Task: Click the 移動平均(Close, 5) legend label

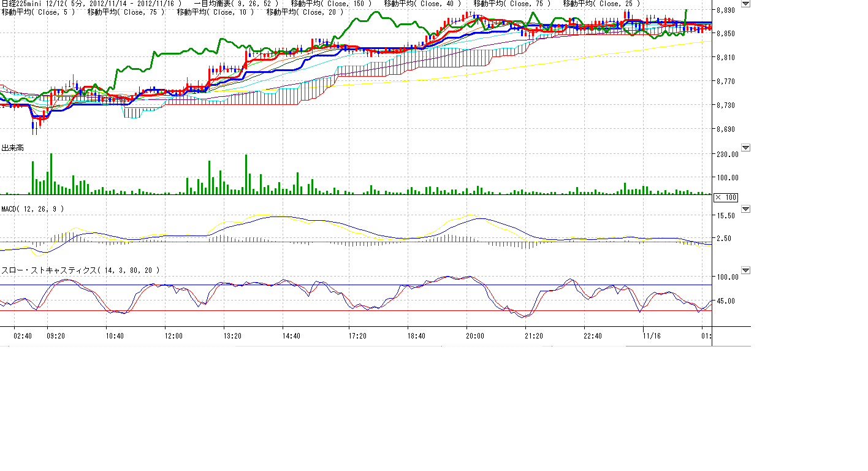Action: click(39, 12)
